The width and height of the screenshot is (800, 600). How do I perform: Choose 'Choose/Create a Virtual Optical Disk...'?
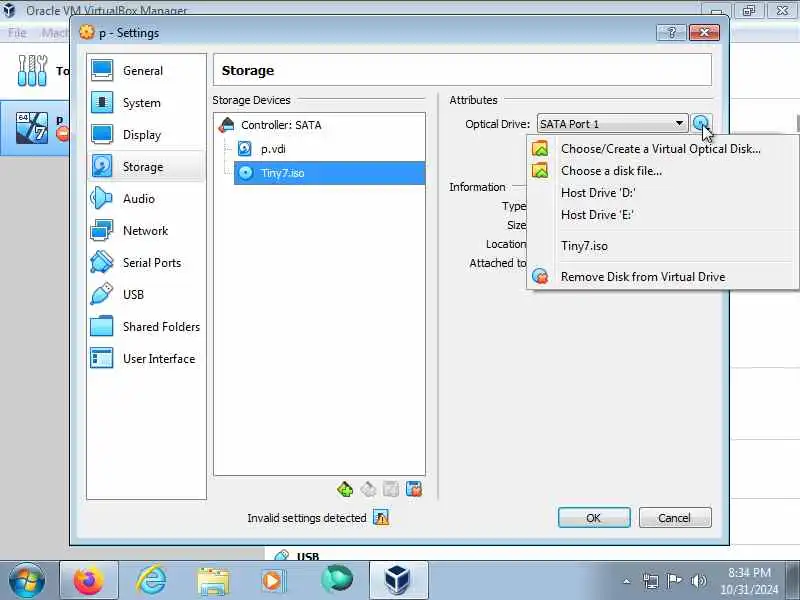pos(661,149)
